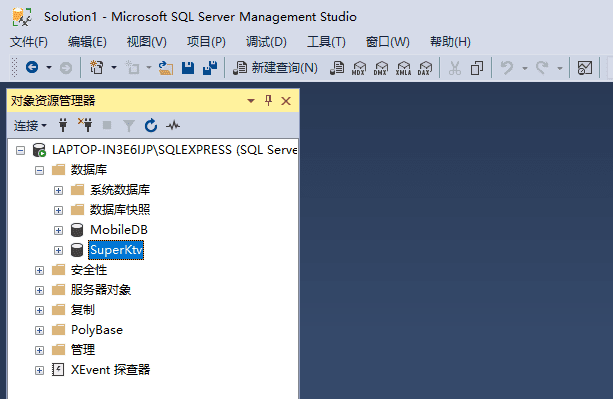This screenshot has width=613, height=399.
Task: Expand the SuperKtv database node
Action: (x=58, y=250)
